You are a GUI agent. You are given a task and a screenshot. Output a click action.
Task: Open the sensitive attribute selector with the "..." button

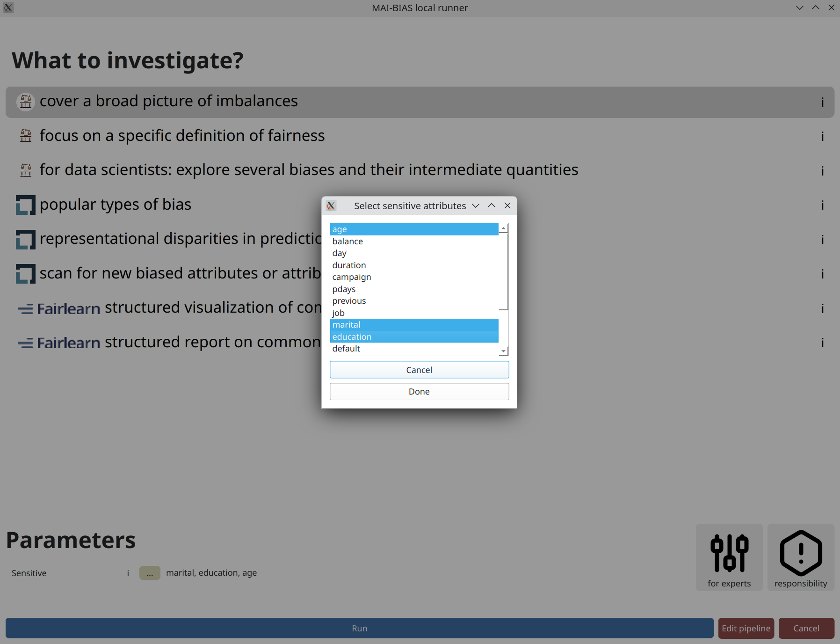click(x=150, y=573)
